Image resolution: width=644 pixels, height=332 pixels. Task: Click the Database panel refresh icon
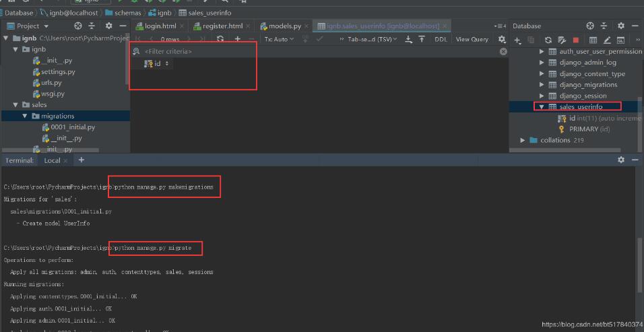click(x=548, y=40)
